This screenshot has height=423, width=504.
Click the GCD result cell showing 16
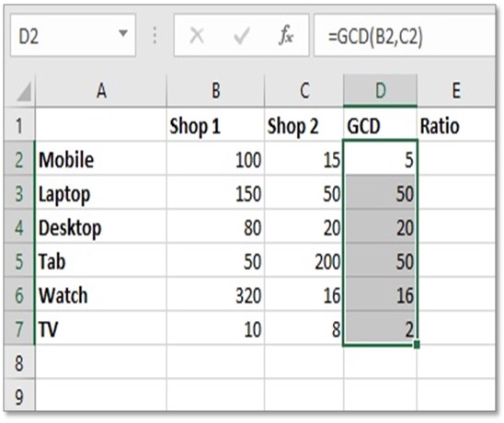click(380, 295)
